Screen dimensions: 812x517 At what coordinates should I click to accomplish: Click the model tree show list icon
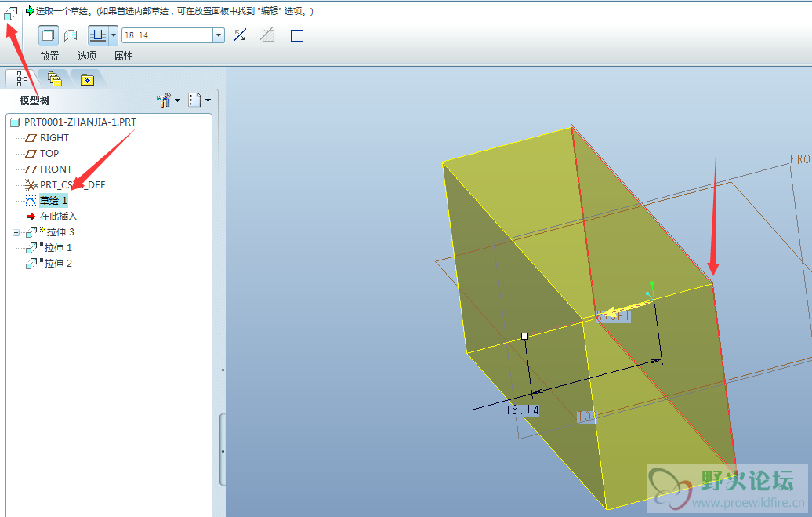point(194,100)
